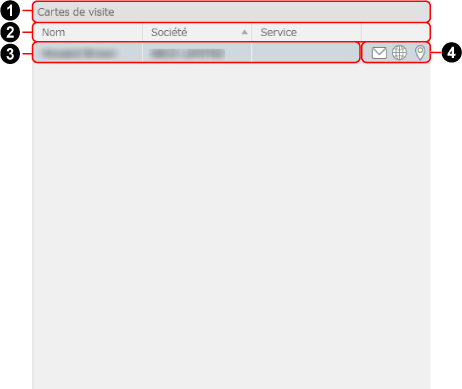
Task: Click the Société column header text
Action: pos(169,32)
